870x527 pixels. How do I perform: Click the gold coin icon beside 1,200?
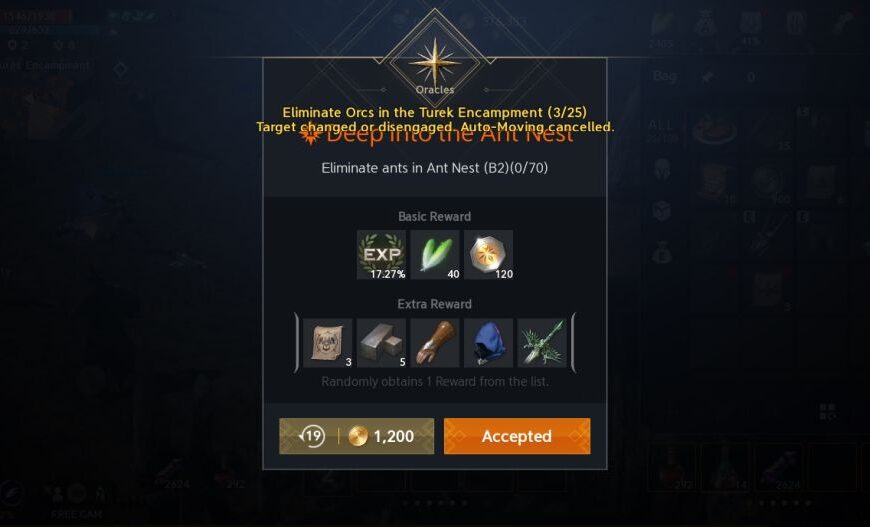(358, 437)
